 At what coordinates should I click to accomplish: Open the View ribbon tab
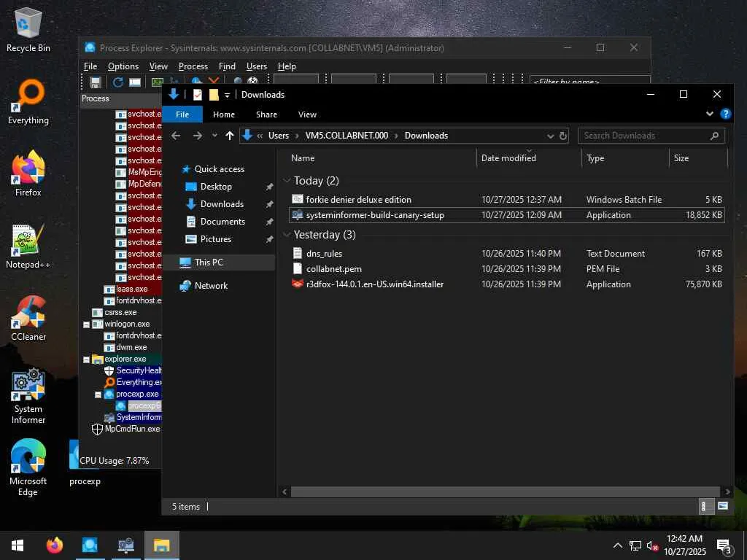coord(307,114)
